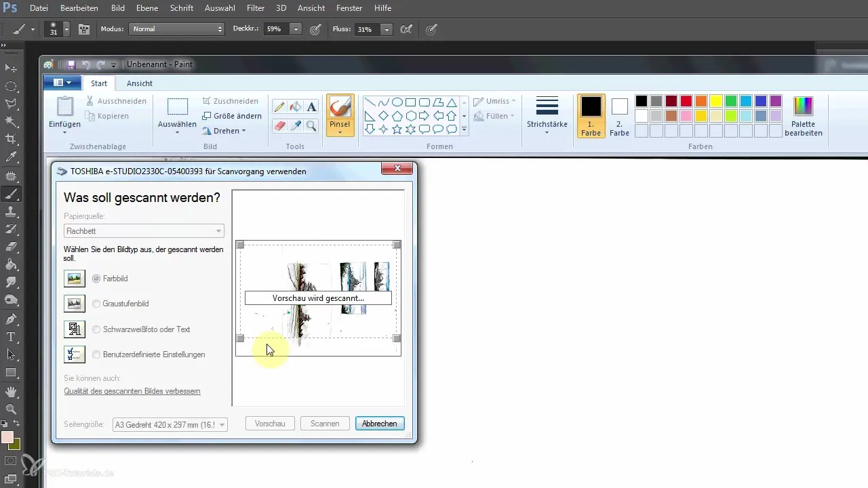Image resolution: width=868 pixels, height=488 pixels.
Task: Expand the Formen shapes gallery
Action: (465, 129)
